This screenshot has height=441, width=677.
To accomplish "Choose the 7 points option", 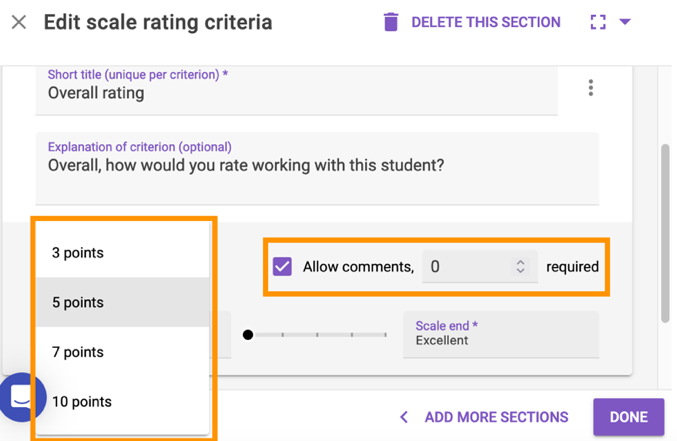I will point(78,352).
